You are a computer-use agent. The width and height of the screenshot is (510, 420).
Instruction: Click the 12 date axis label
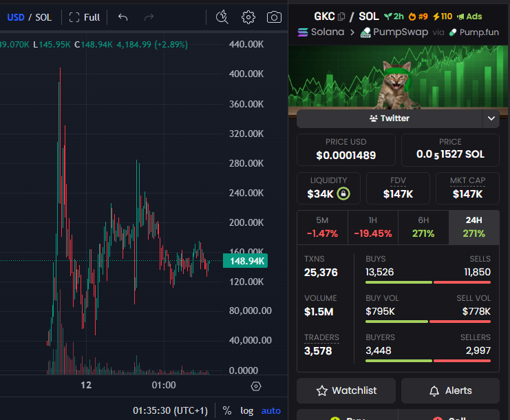(x=86, y=385)
